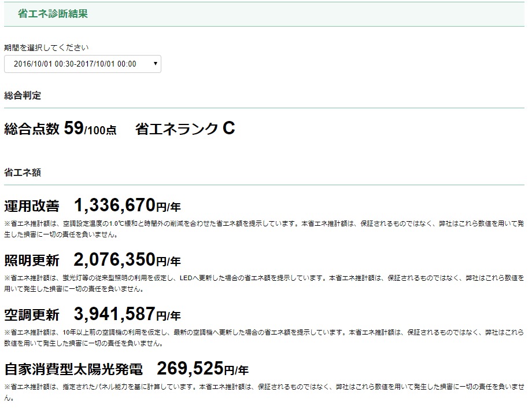Screen dimensions: 532x411
Task: Click the 2,076,350円/年 amount
Action: coord(127,259)
